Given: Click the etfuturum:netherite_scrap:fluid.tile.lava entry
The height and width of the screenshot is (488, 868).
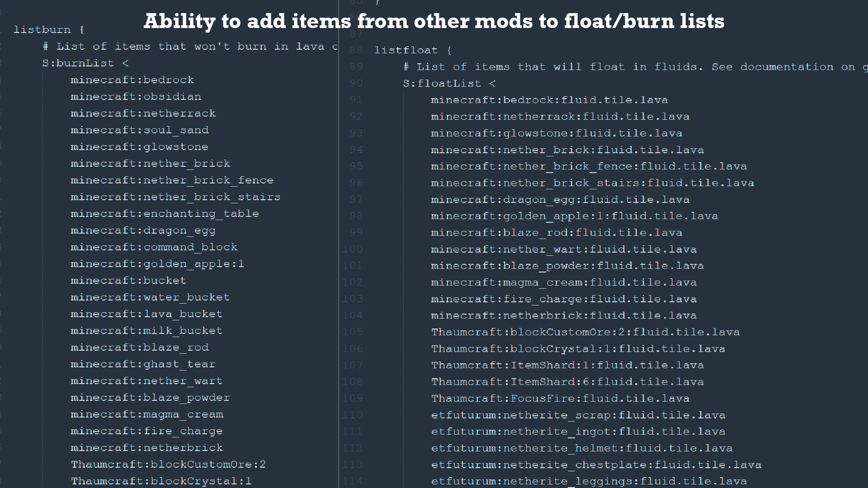Looking at the screenshot, I should pos(578,415).
